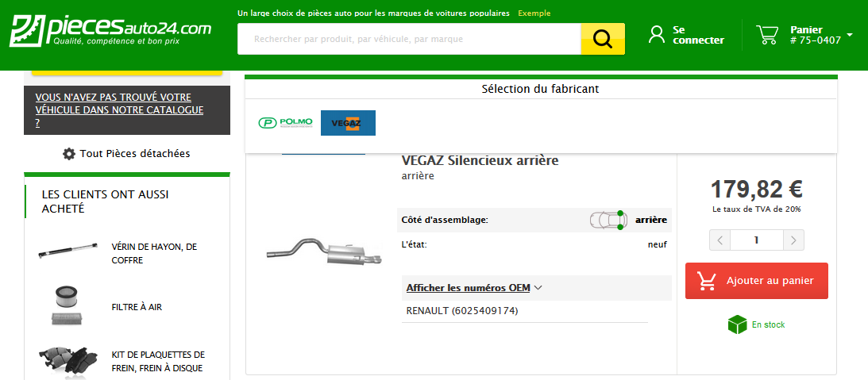Open the Exemple search hint link
The image size is (868, 380).
[x=534, y=13]
